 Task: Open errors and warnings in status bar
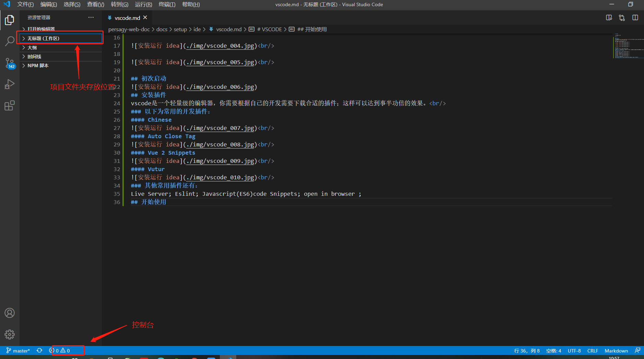(x=60, y=350)
